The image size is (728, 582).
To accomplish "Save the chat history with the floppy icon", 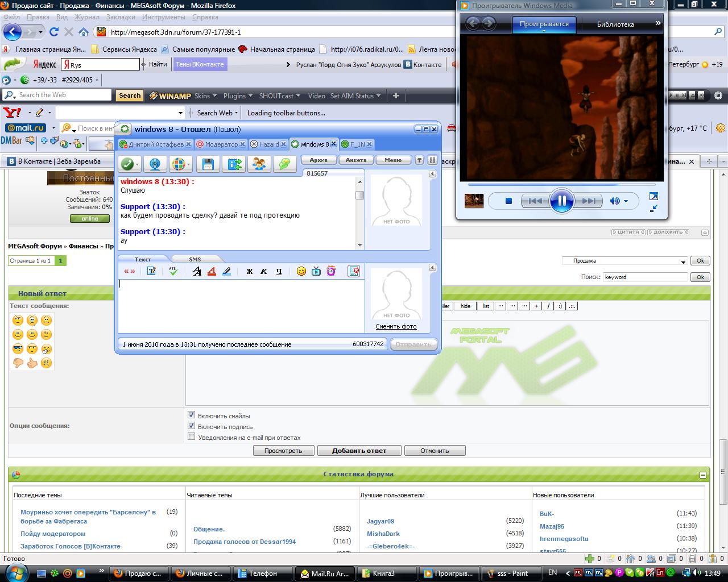I will pyautogui.click(x=208, y=164).
